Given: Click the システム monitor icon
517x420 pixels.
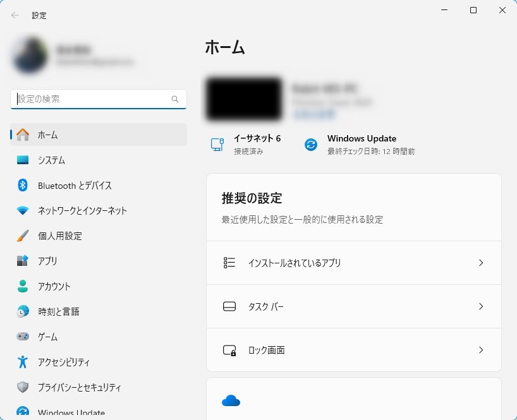Looking at the screenshot, I should click(x=23, y=160).
